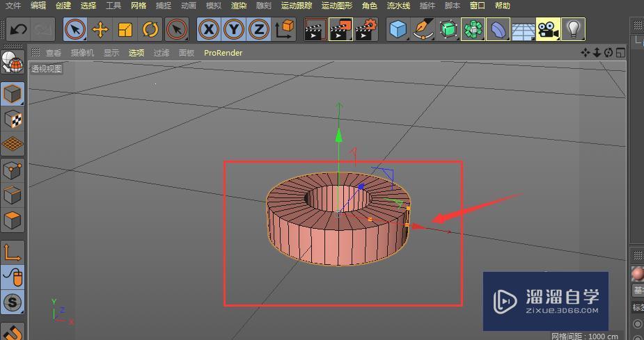644x340 pixels.
Task: Open the Deformer bend icon
Action: point(498,29)
